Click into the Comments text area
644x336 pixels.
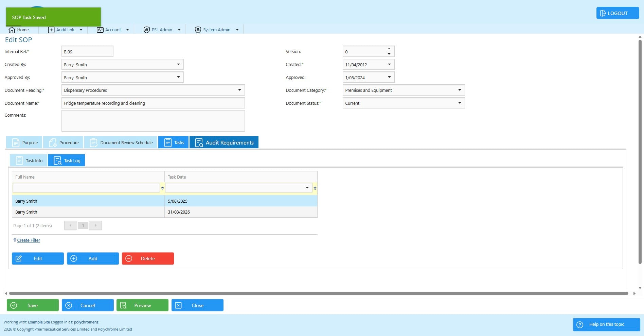click(x=153, y=121)
